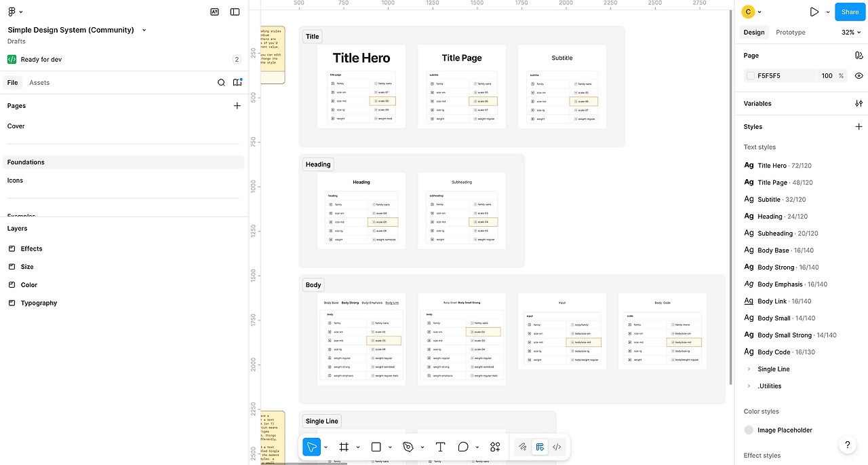Open Comment tool options chevron
Image resolution: width=868 pixels, height=465 pixels.
477,447
